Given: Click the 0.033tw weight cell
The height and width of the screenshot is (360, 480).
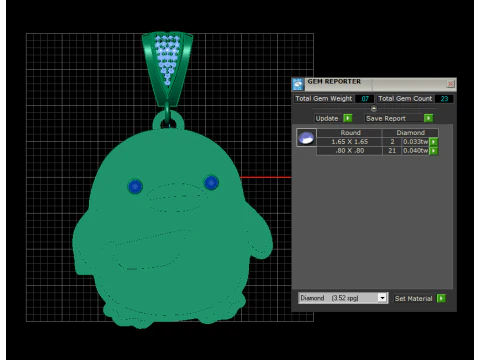Looking at the screenshot, I should point(415,142).
